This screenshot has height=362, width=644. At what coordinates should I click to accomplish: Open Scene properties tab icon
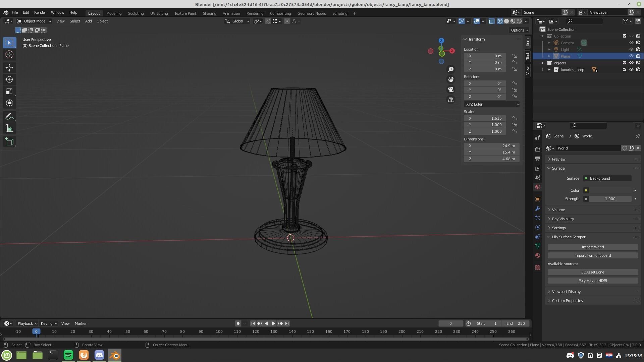coord(538,177)
